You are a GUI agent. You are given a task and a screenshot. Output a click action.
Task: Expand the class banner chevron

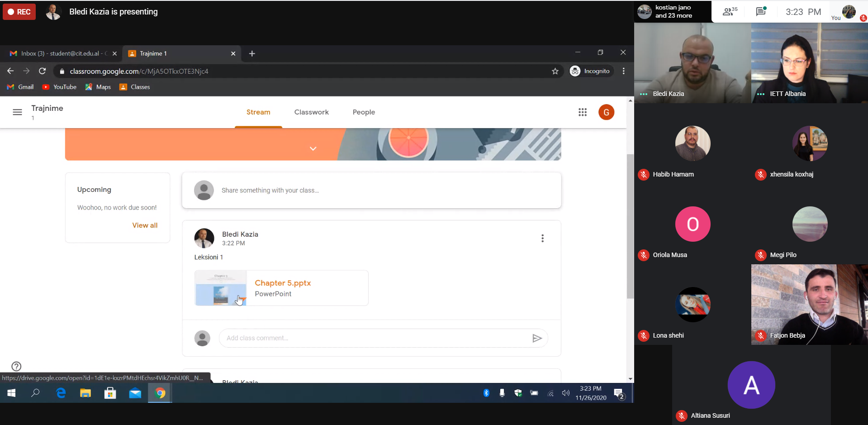(x=313, y=148)
